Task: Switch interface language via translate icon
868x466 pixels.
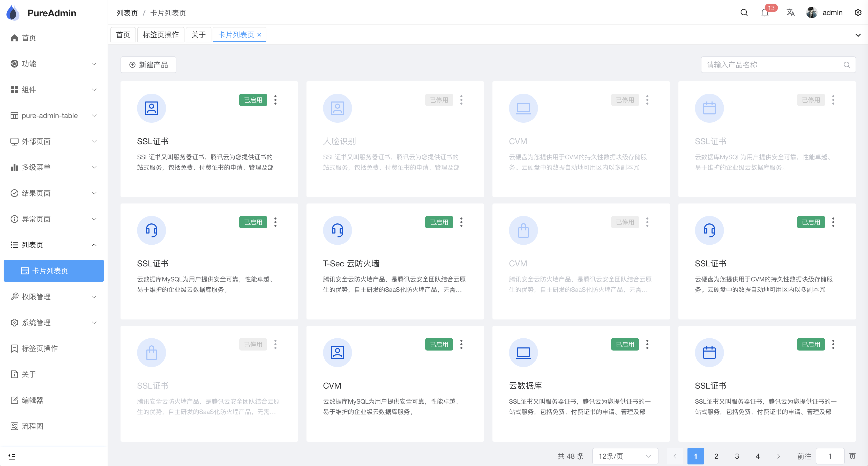Action: tap(790, 12)
